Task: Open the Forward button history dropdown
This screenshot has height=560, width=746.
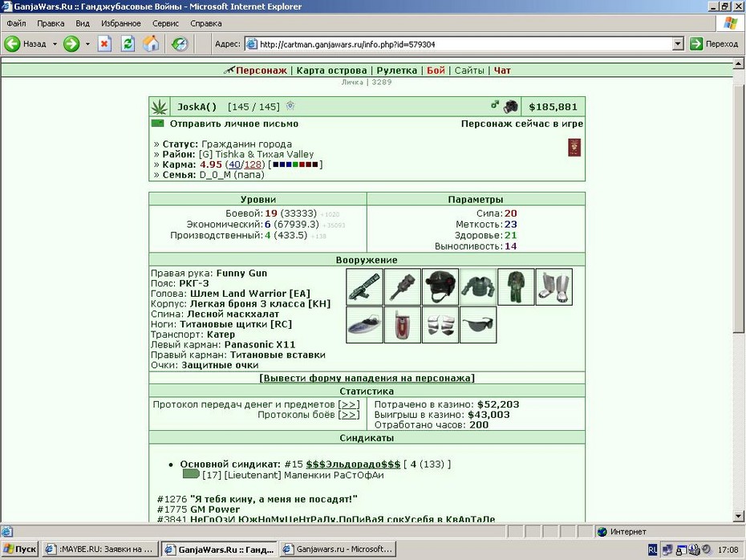Action: [x=87, y=44]
